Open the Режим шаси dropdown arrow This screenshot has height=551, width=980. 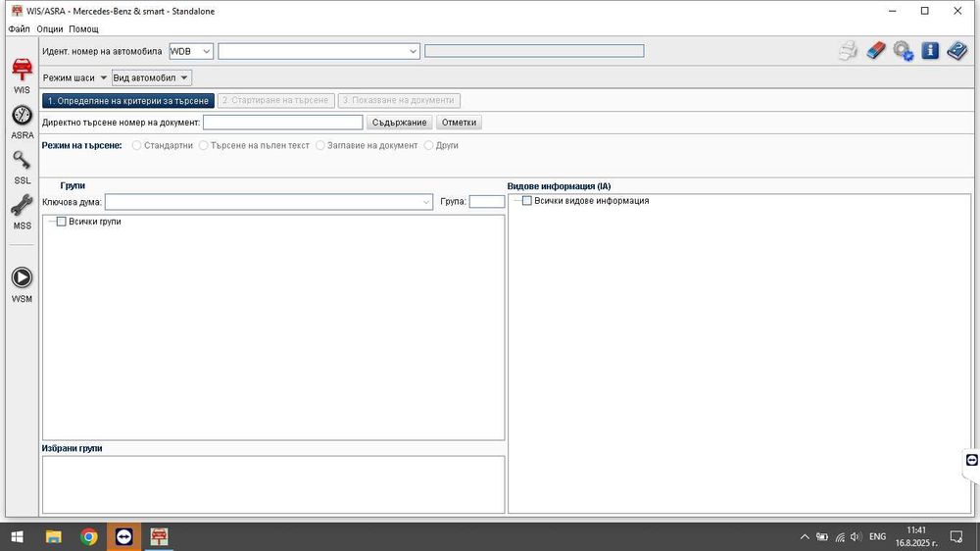103,77
